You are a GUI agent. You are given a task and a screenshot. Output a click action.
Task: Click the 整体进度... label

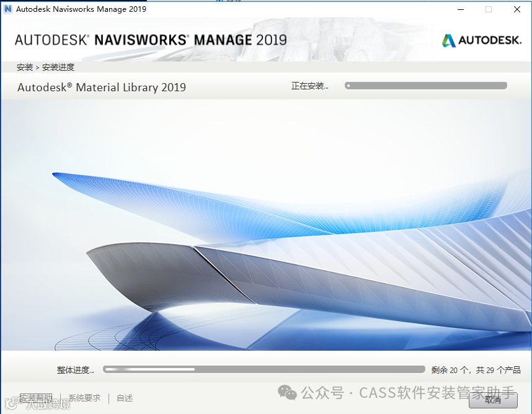[75, 370]
